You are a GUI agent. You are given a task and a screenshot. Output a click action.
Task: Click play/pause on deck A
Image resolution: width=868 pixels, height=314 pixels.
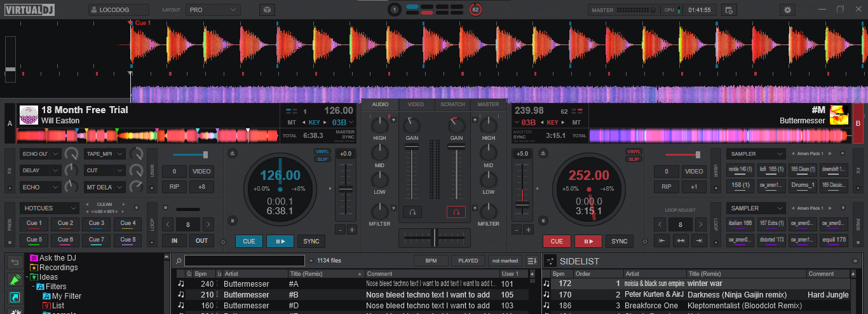pyautogui.click(x=280, y=241)
